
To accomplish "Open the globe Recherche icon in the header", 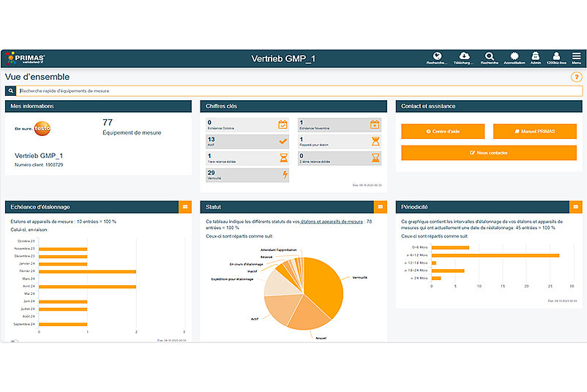I will 437,58.
